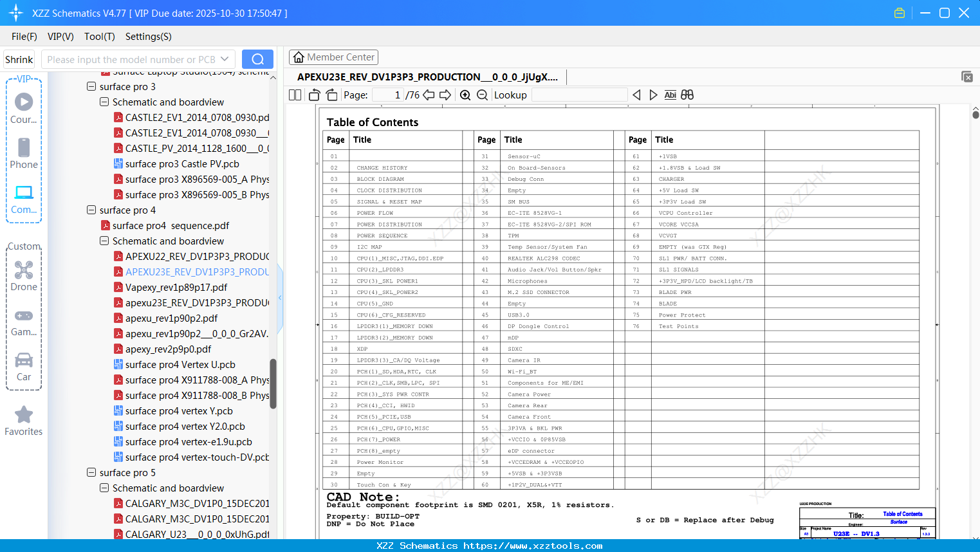Click the CHARGER entry in contents
Viewport: 980px width, 552px height.
[x=671, y=179]
